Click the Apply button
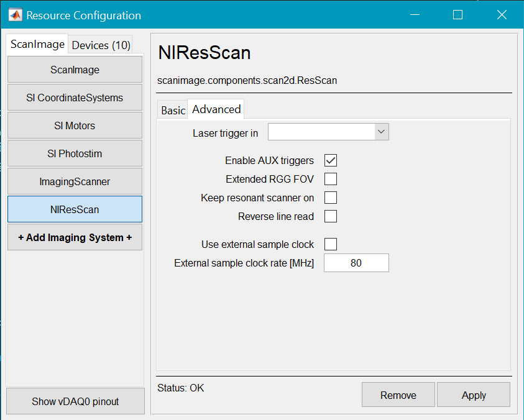Viewport: 524px width, 420px height. [x=474, y=395]
